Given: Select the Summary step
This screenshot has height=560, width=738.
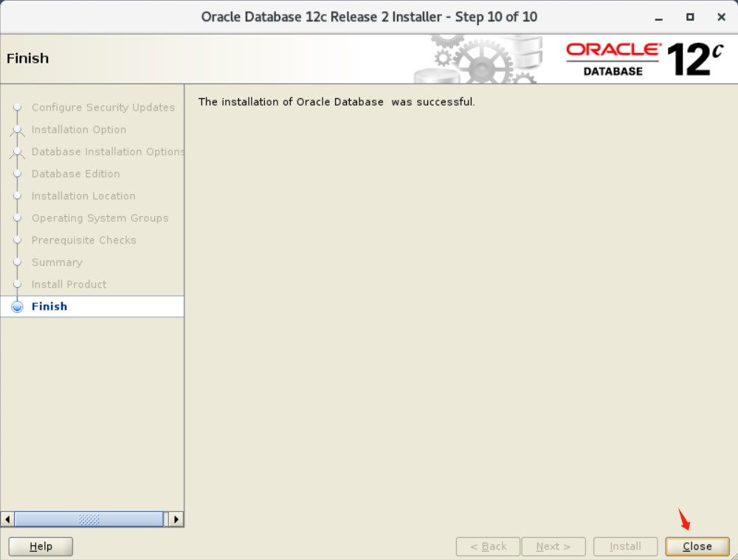Looking at the screenshot, I should point(57,262).
